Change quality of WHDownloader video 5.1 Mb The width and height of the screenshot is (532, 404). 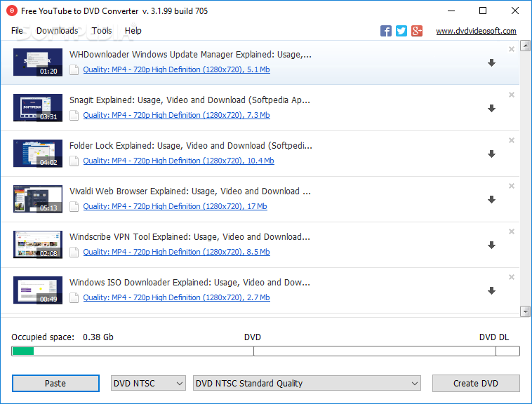click(x=176, y=69)
